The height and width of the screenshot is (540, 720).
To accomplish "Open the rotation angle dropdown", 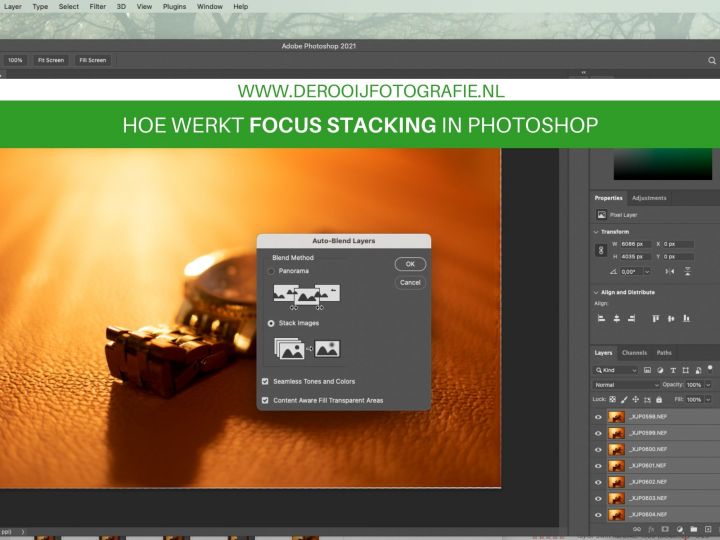I will coord(647,271).
